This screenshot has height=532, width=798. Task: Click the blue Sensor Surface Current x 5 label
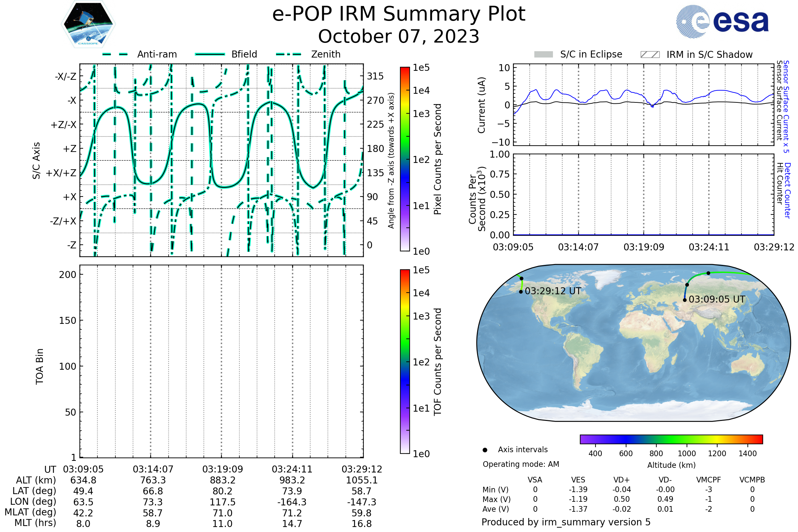tap(786, 106)
